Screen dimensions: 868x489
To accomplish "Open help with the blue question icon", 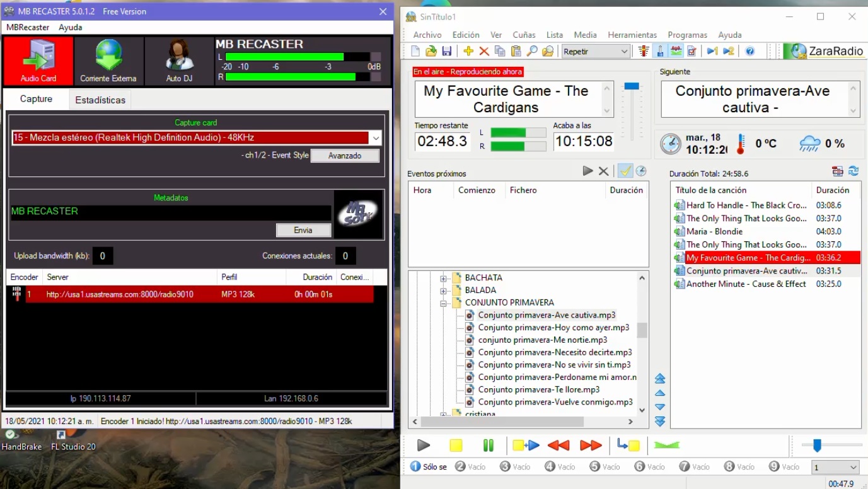I will pos(750,52).
